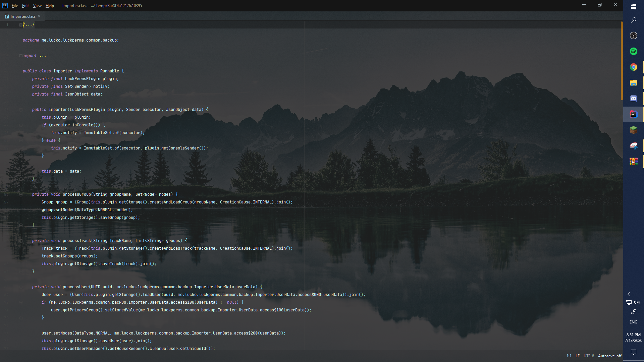Collapse the processTrack method fold marker
The image size is (644, 362).
tap(21, 241)
